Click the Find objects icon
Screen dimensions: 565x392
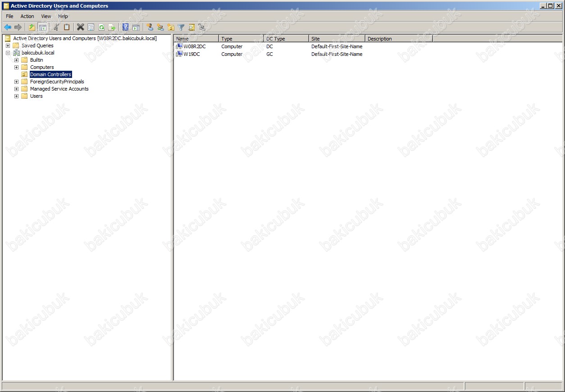point(191,27)
